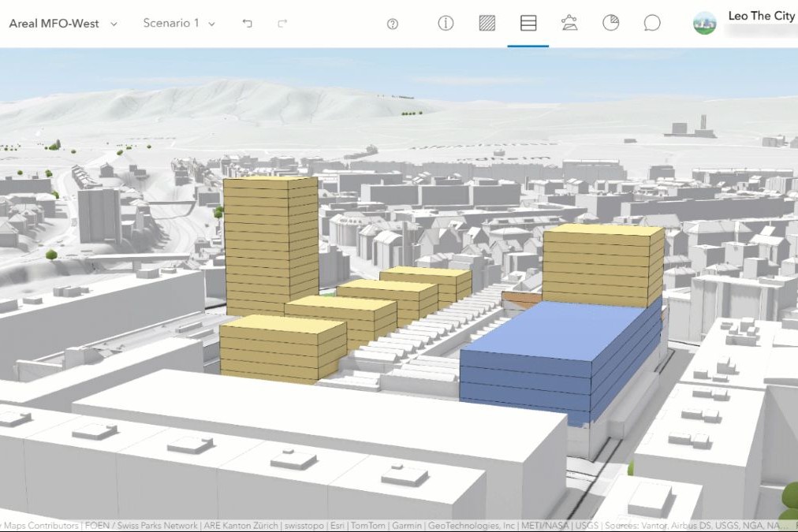
Task: Click the undo arrow
Action: pyautogui.click(x=247, y=24)
